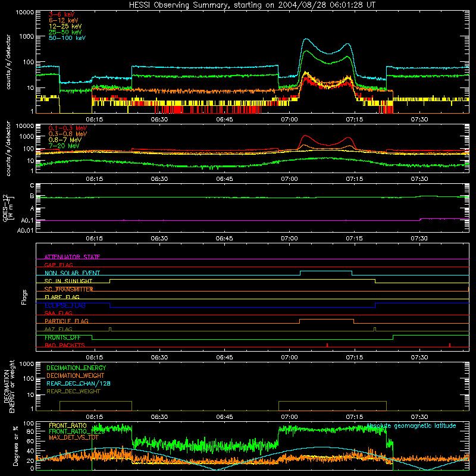Click the SAA_FLAG label
The image size is (476, 476).
58,313
